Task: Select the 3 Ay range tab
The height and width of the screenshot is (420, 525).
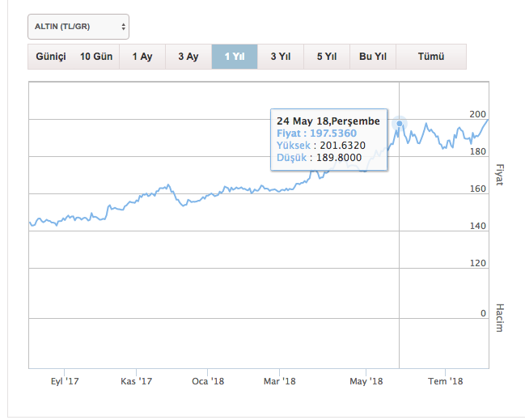Action: point(188,57)
